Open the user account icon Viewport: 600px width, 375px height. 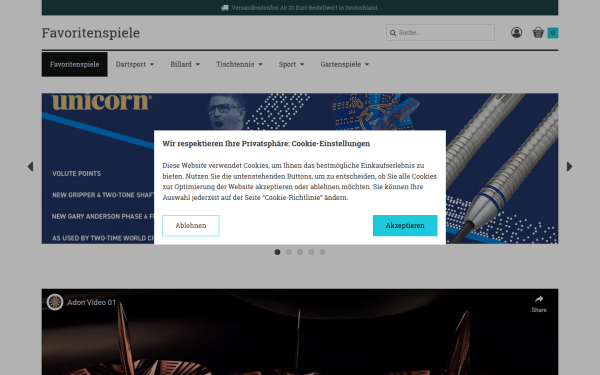(x=516, y=33)
